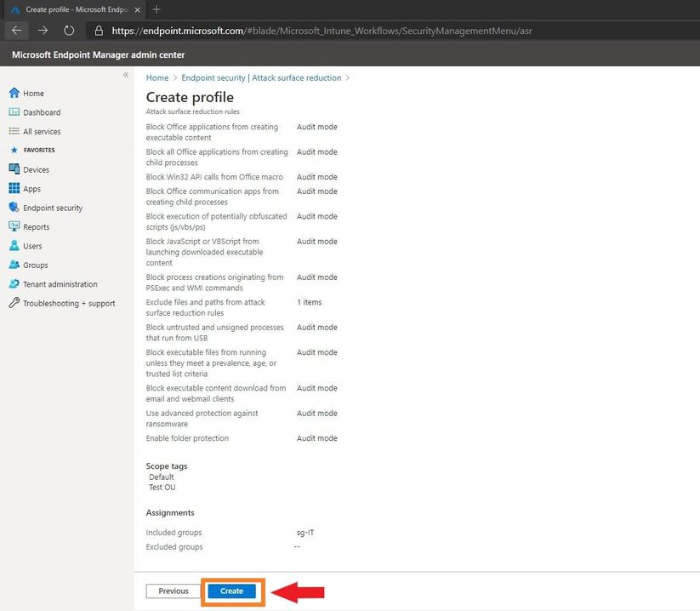Click 'Block Office communication apps' setting label
Screen dimensions: 700x611
pyautogui.click(x=213, y=197)
